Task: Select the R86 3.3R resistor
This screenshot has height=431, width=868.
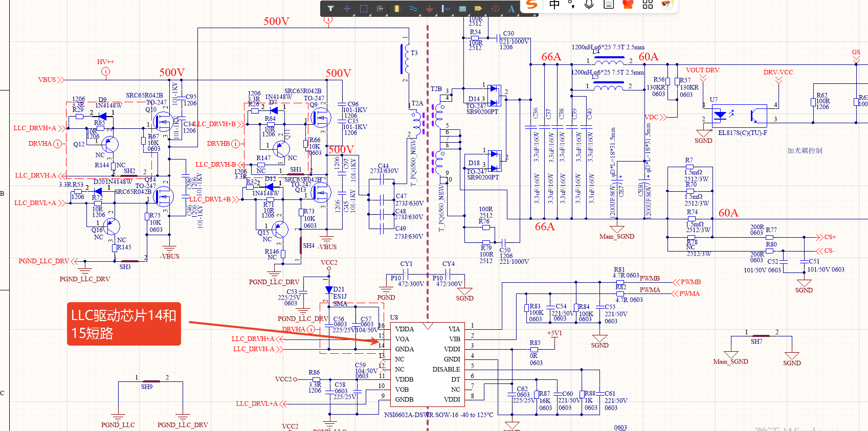Action: click(x=316, y=379)
